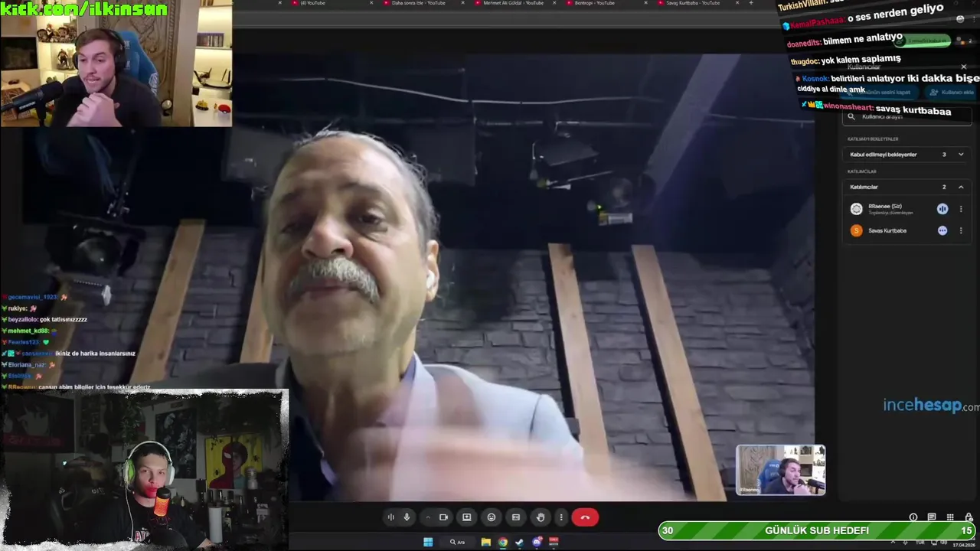Click the GÜNLÜK SUB HEDEFİ progress bar

[817, 530]
